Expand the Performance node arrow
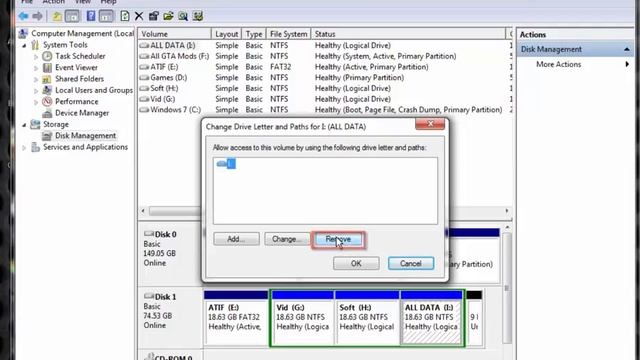This screenshot has height=360, width=640. coord(36,102)
